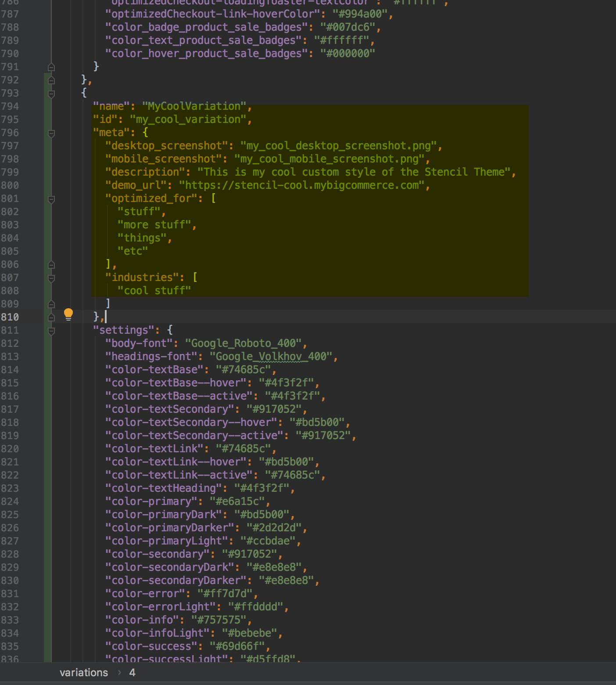Click the "#ff7d7d" color-error value

(225, 594)
